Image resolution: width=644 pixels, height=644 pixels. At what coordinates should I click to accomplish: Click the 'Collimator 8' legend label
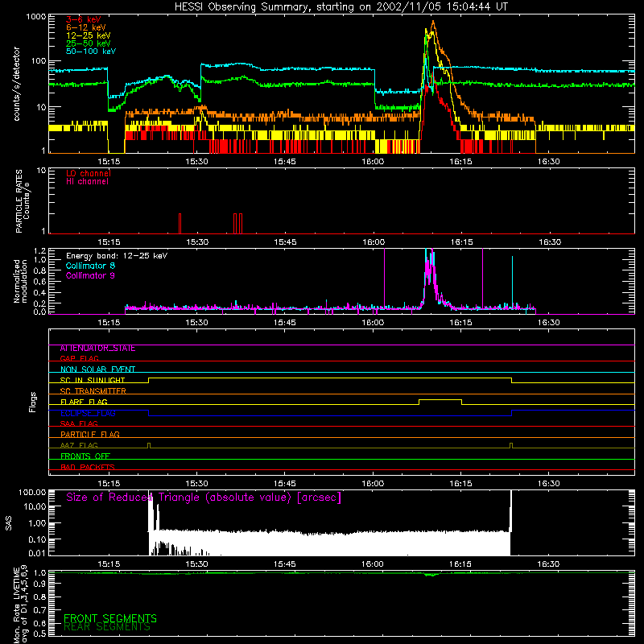coord(90,266)
